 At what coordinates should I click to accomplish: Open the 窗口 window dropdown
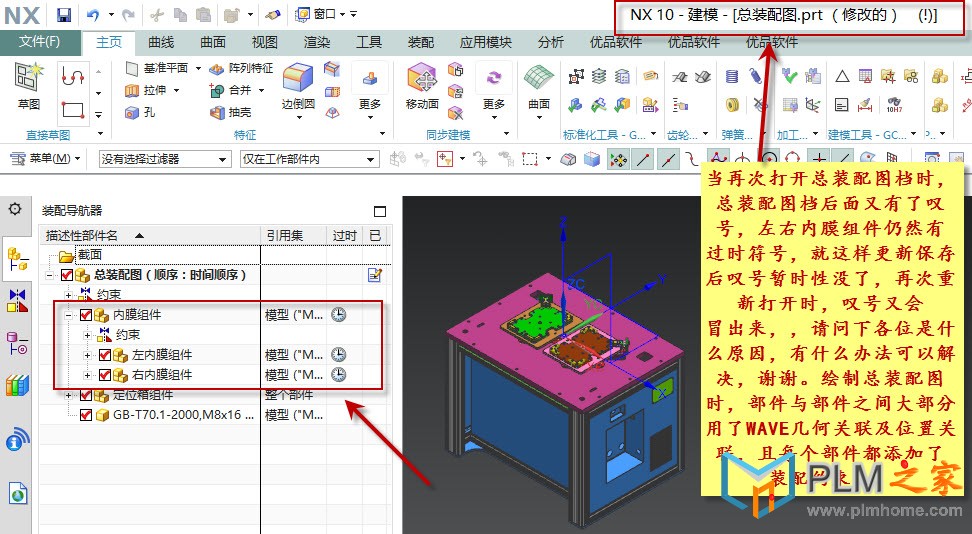319,14
